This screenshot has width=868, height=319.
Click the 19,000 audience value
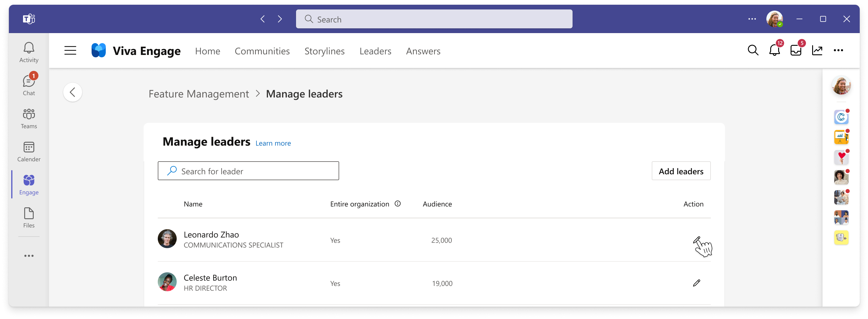[442, 283]
